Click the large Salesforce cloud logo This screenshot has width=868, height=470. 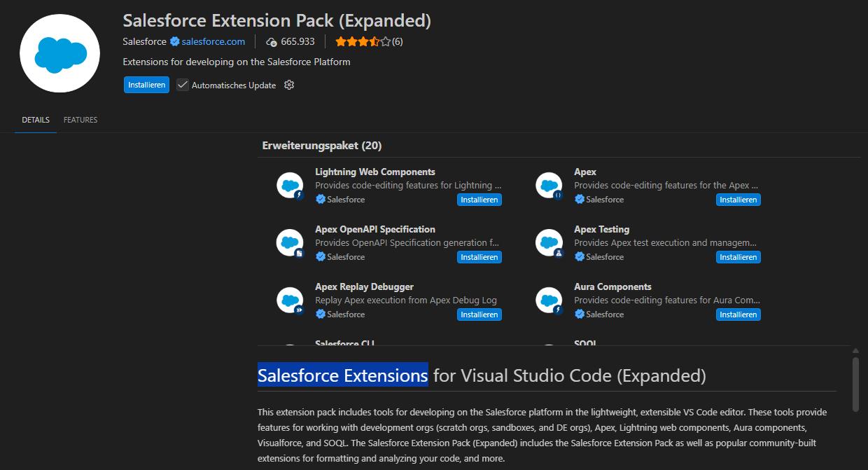[x=59, y=53]
